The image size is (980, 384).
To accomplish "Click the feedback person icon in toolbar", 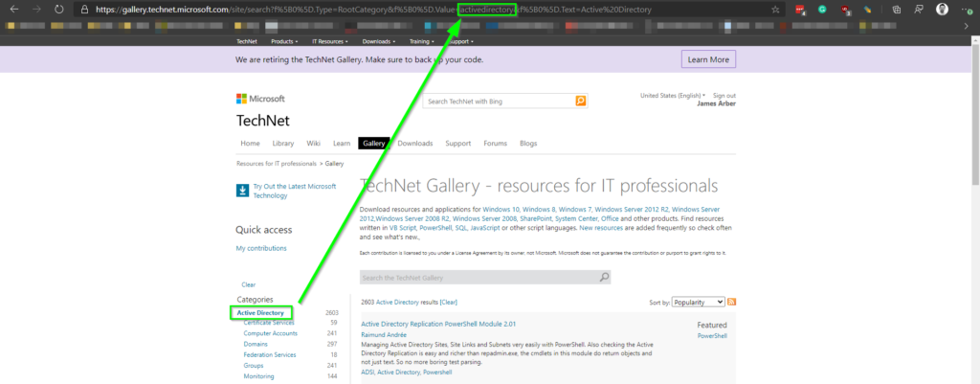I will pyautogui.click(x=919, y=10).
